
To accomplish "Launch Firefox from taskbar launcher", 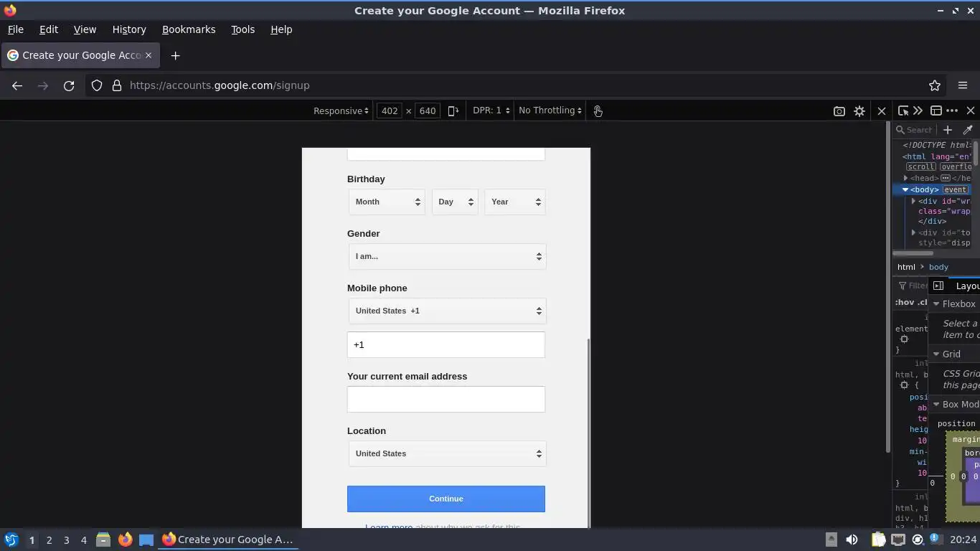I will click(126, 540).
